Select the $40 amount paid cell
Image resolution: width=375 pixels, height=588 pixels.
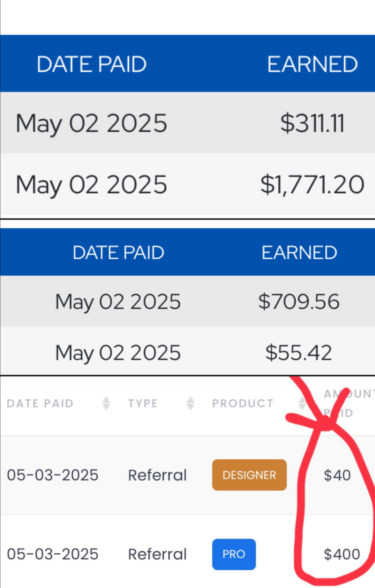(337, 475)
